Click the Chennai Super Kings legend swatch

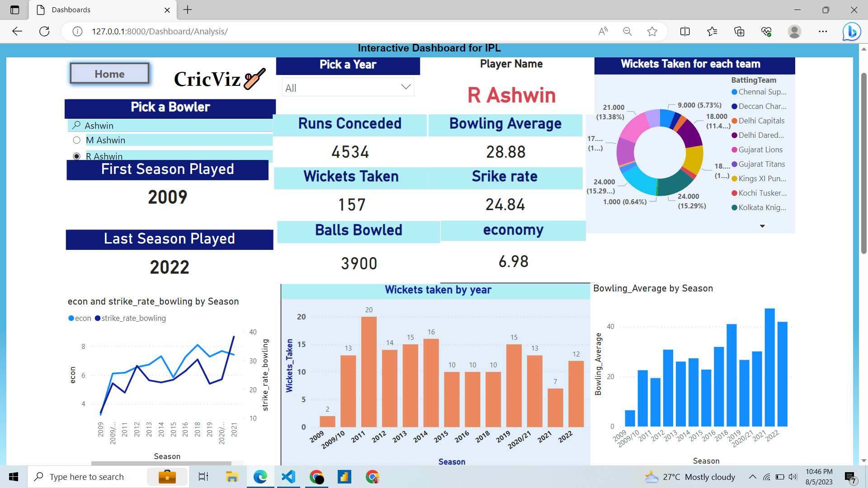click(735, 92)
